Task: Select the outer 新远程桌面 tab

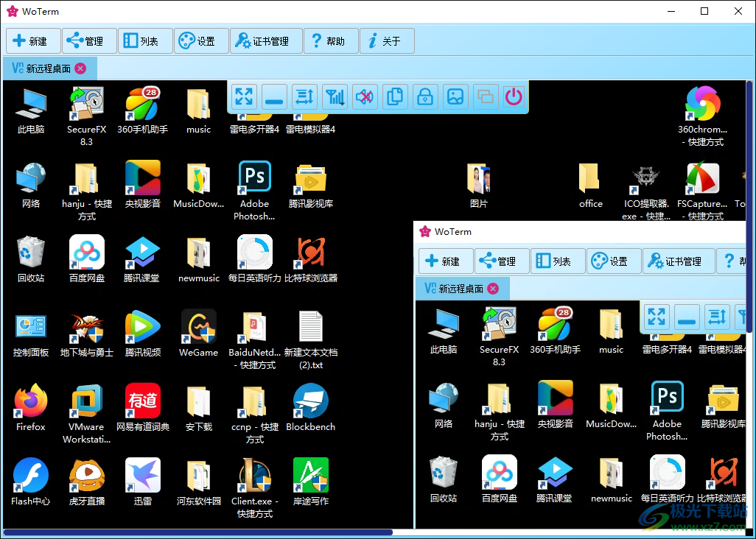Action: pos(49,68)
